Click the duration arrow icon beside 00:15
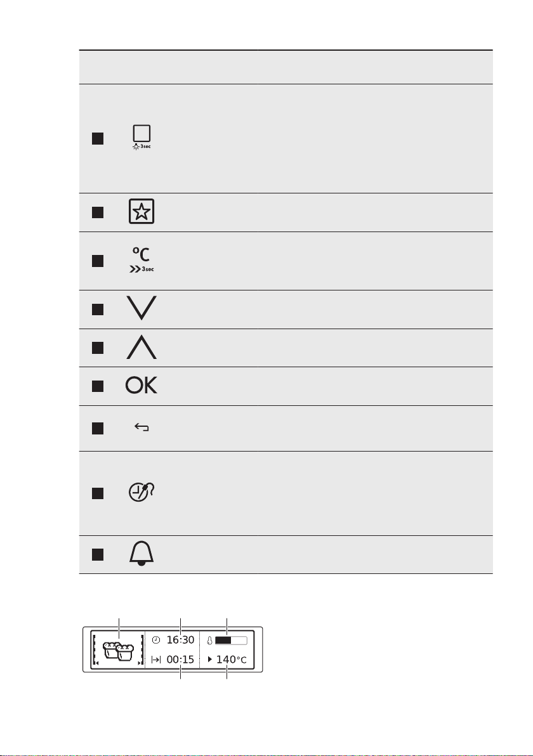 (x=156, y=660)
